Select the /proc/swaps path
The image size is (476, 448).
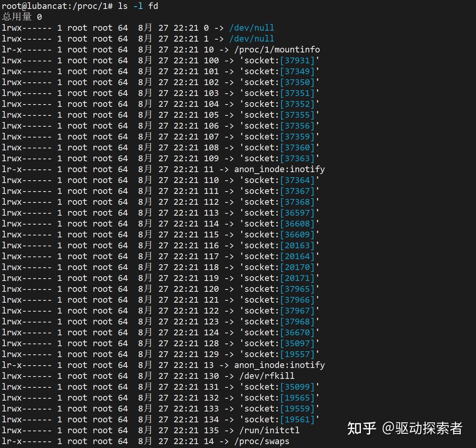pyautogui.click(x=262, y=441)
